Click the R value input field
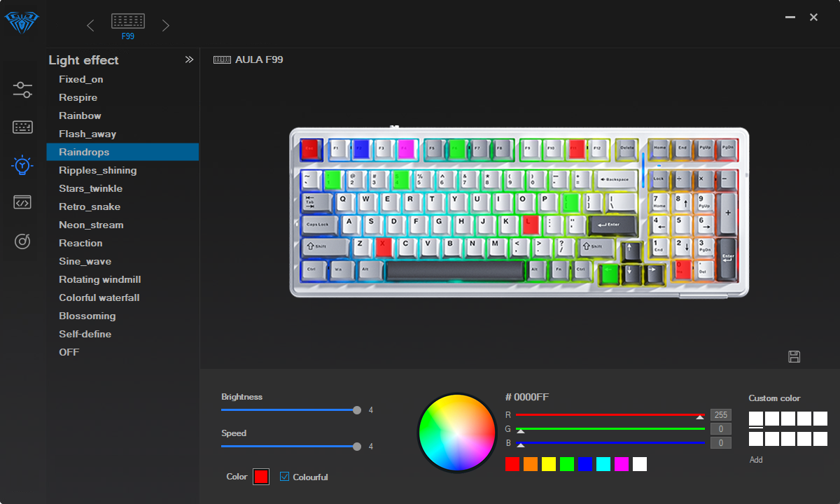The image size is (840, 504). click(x=720, y=415)
